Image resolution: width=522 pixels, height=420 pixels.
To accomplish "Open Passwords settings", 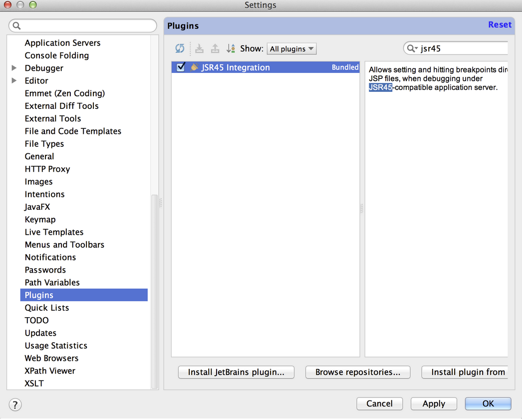I will [45, 270].
